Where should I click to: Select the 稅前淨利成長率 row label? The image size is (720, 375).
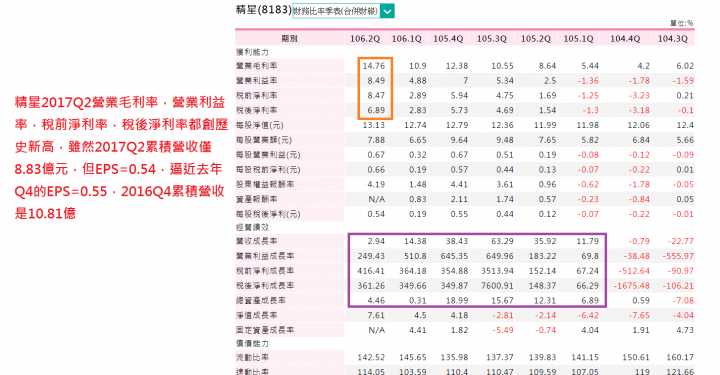(265, 271)
